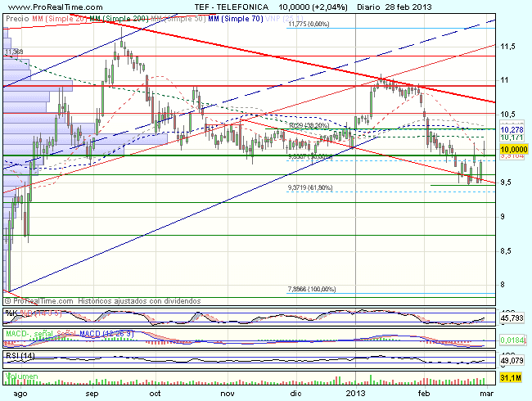Click the 45,793 stochastic value label
Viewport: 532px width, 401px height.
[512, 318]
